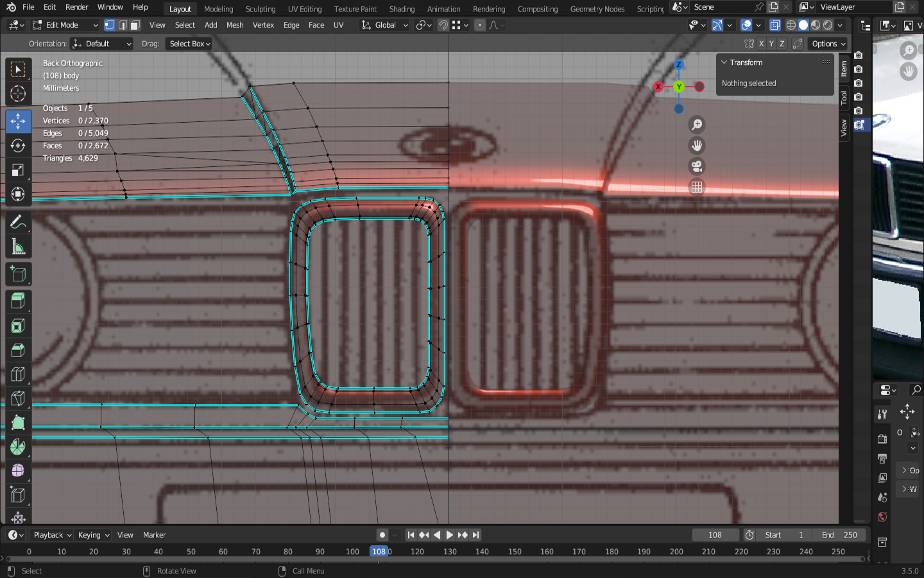The height and width of the screenshot is (578, 924).
Task: Collapse the Transform panel
Action: pos(724,62)
